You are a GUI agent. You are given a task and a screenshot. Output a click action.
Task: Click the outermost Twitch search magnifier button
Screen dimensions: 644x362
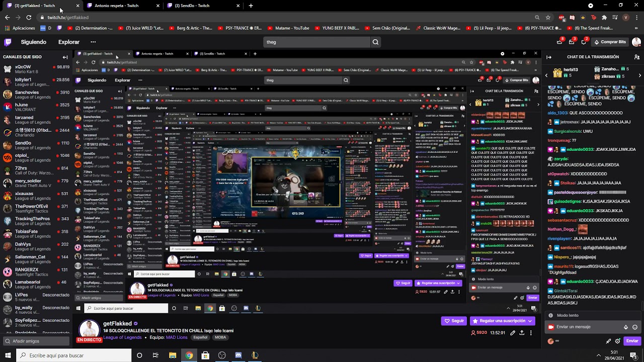[x=375, y=42]
